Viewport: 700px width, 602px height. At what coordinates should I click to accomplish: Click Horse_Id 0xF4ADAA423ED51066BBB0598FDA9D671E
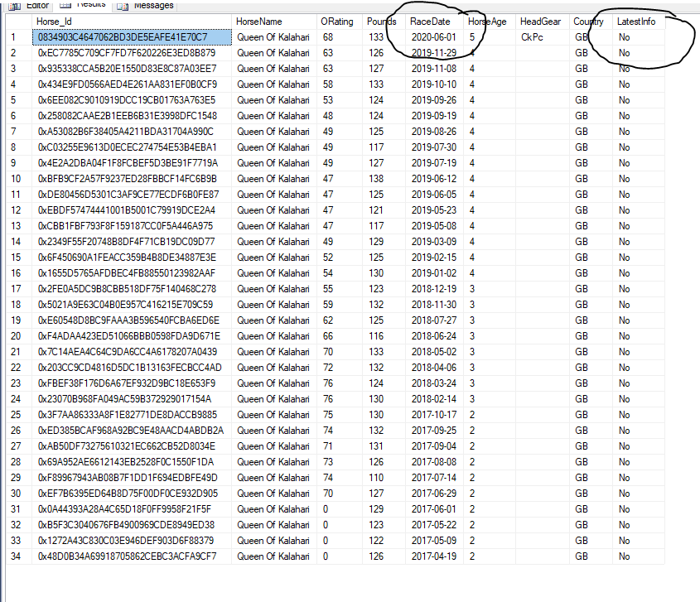coord(132,336)
